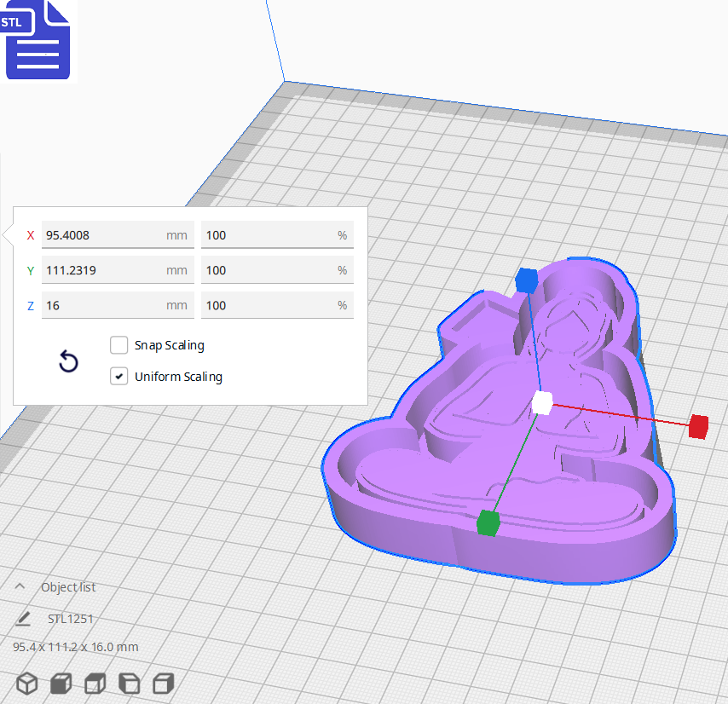728x704 pixels.
Task: Click the half-shaded cube icon
Action: coord(94,683)
